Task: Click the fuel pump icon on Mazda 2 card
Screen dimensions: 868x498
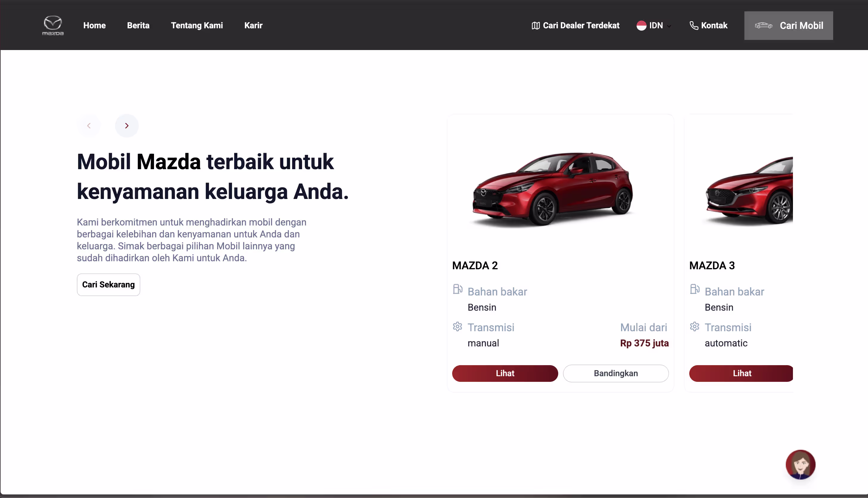Action: point(458,289)
